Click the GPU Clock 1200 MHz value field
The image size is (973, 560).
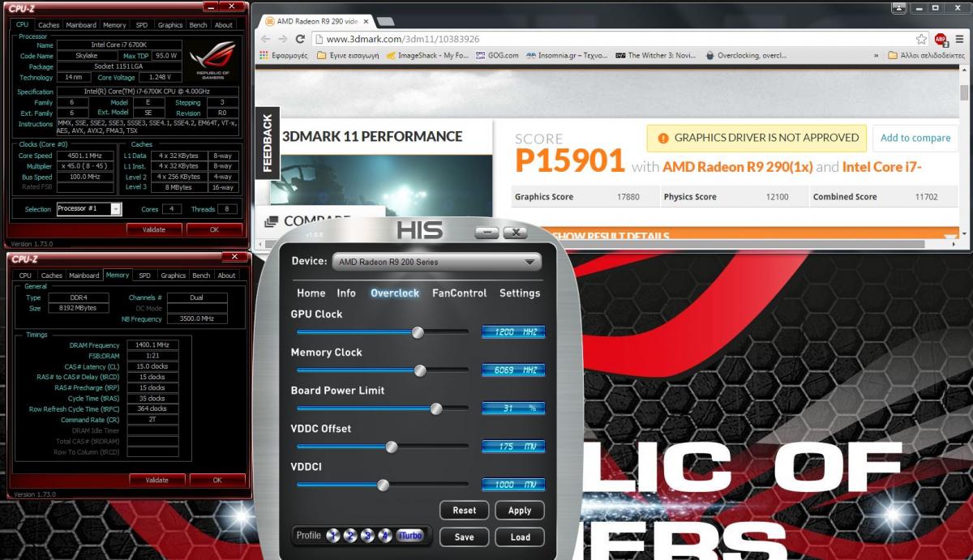click(x=513, y=332)
